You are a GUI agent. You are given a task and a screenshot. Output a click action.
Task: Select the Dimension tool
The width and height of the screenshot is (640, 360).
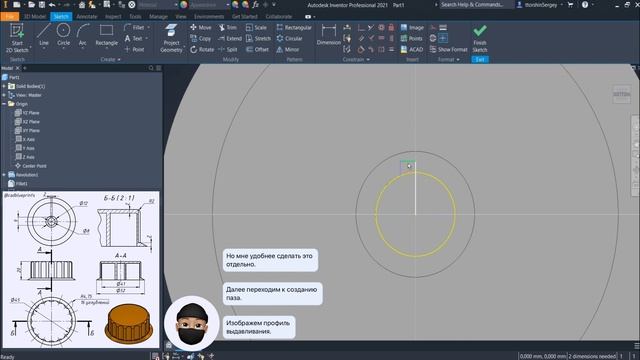pyautogui.click(x=329, y=35)
